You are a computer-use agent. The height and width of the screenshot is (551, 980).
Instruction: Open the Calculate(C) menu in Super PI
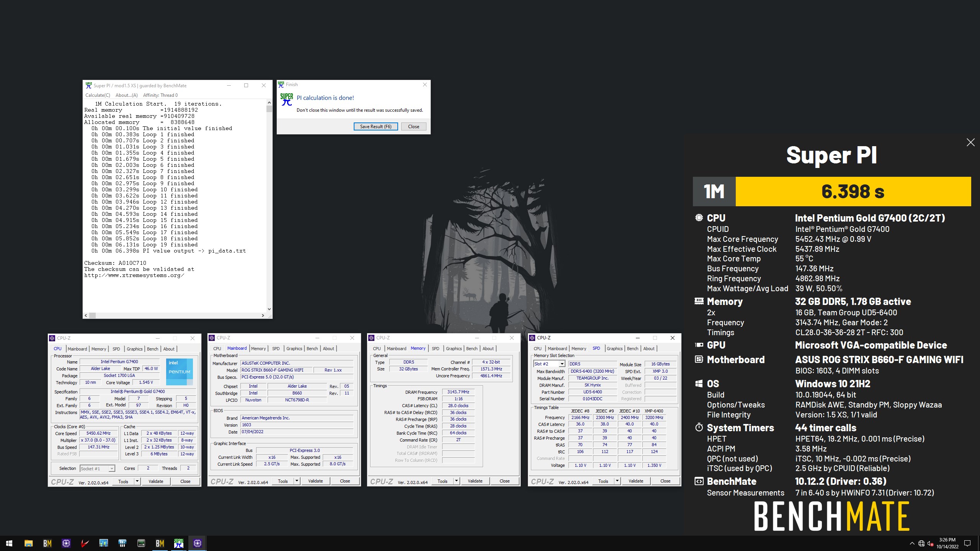coord(98,95)
